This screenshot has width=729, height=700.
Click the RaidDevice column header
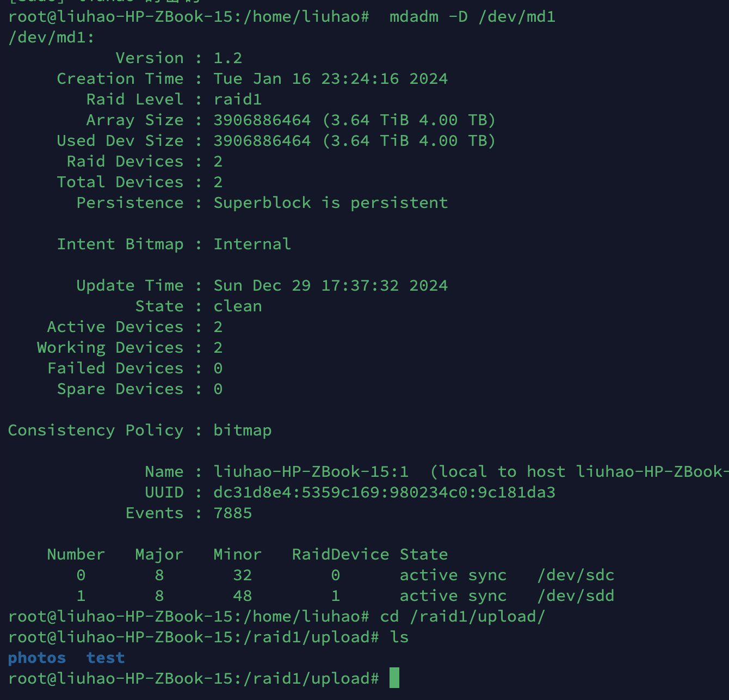coord(340,555)
